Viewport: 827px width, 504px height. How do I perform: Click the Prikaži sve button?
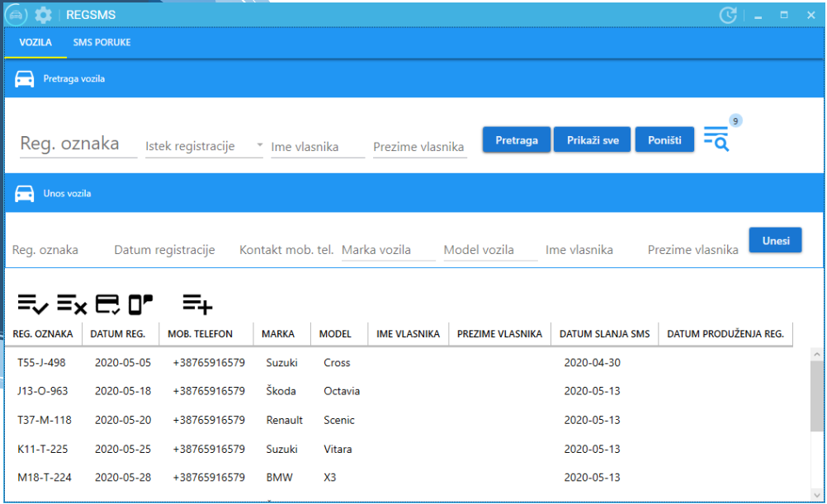593,140
